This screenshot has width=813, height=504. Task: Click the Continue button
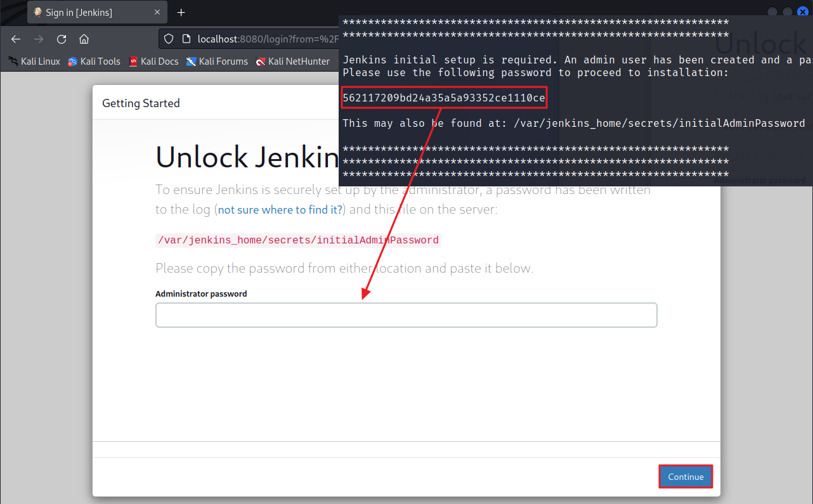point(686,477)
